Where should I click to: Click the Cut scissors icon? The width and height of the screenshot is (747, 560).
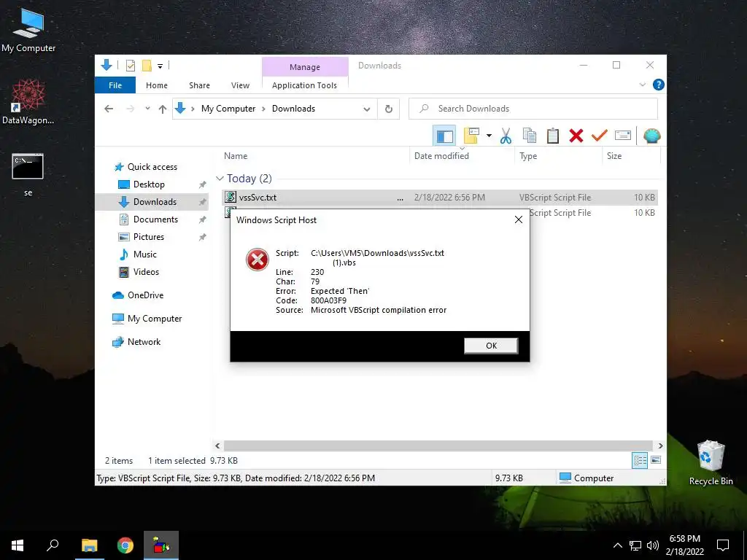tap(506, 136)
